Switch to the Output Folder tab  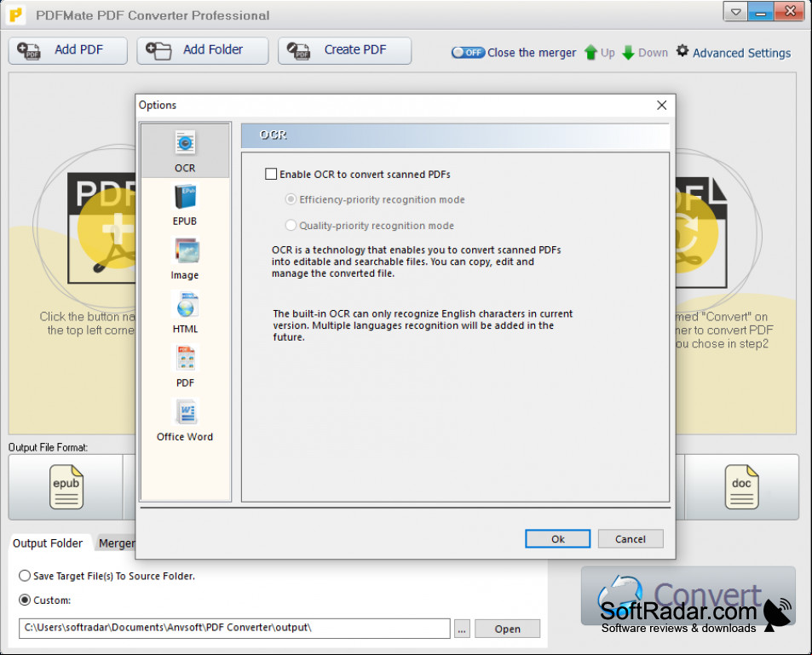[48, 543]
